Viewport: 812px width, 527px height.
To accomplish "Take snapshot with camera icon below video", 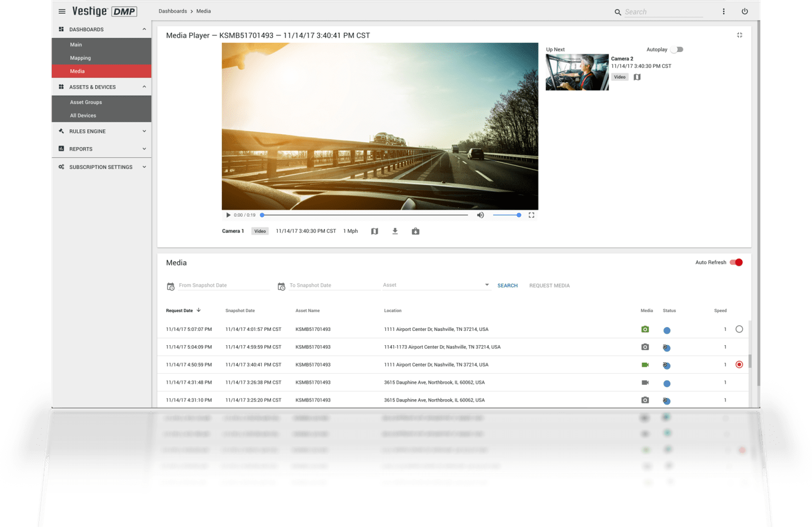I will (416, 231).
